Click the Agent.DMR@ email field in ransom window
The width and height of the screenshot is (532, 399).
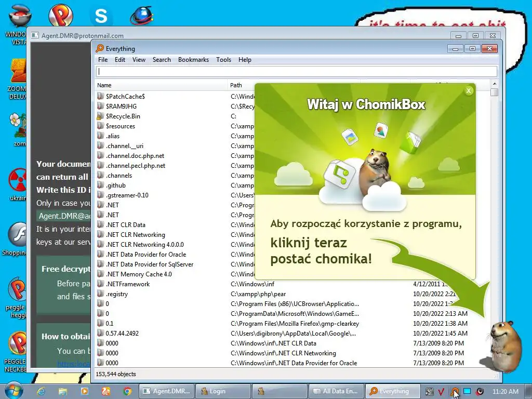point(64,216)
